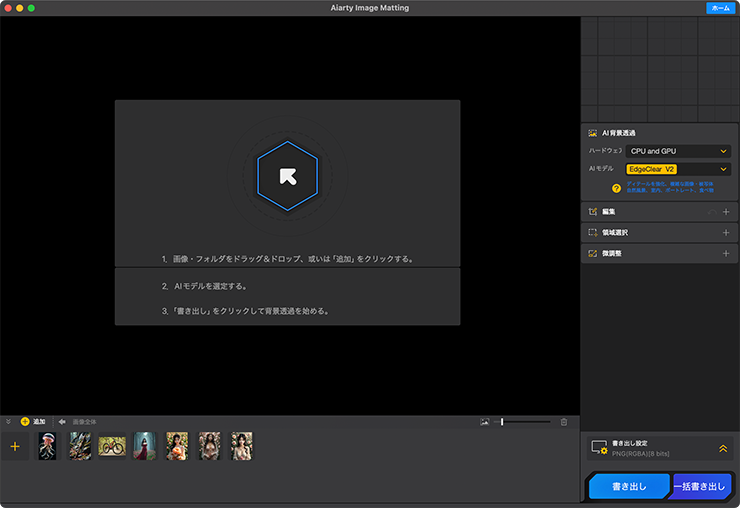Click the ホーム button

pyautogui.click(x=720, y=8)
